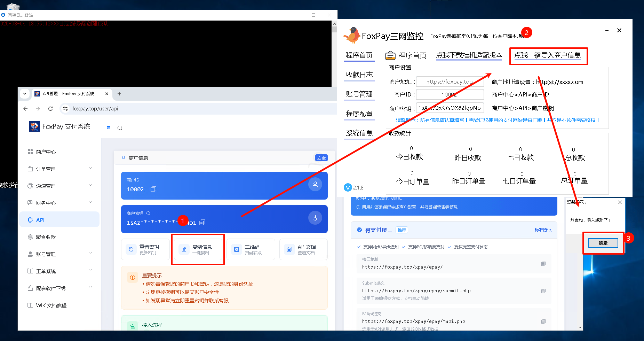Expand 订单管理 in the sidebar
Screen dimensions: 644x341
click(90, 168)
